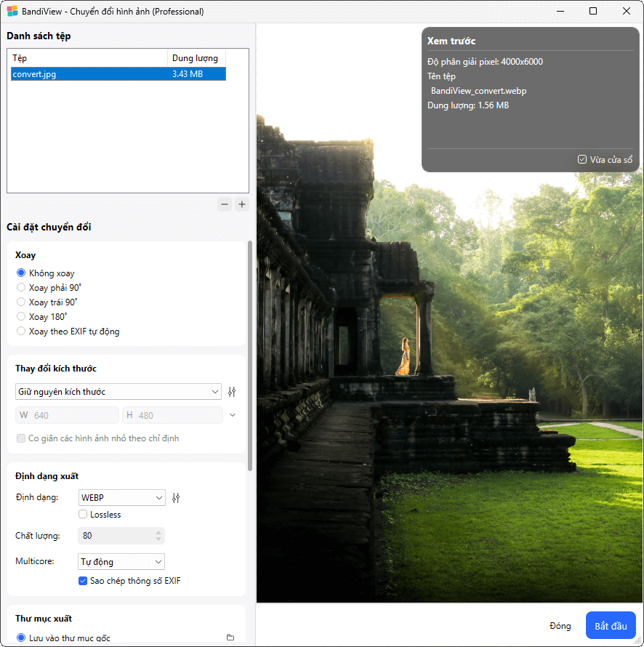Click the Đóng button

[560, 626]
